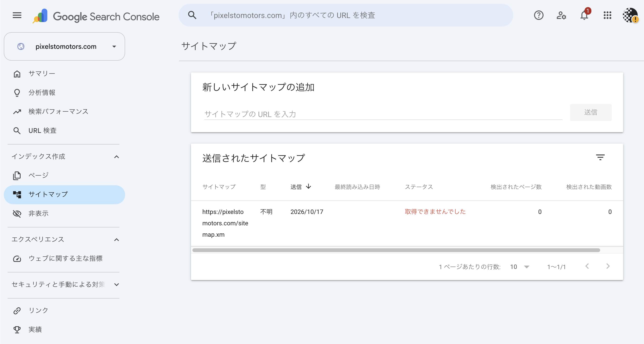This screenshot has height=344, width=644.
Task: Click the gauge icon for ウェブに関する主な指標
Action: 17,258
